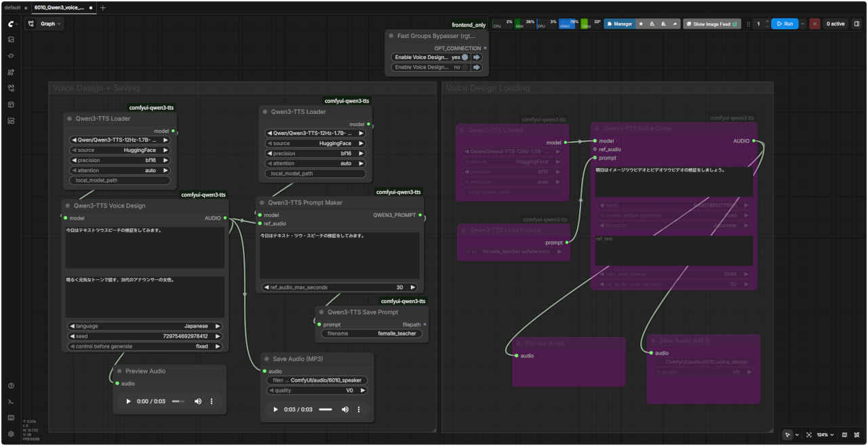This screenshot has width=868, height=446.
Task: Change the source HuggingFace option in the left Qwen3-TTS Loader node
Action: point(121,150)
